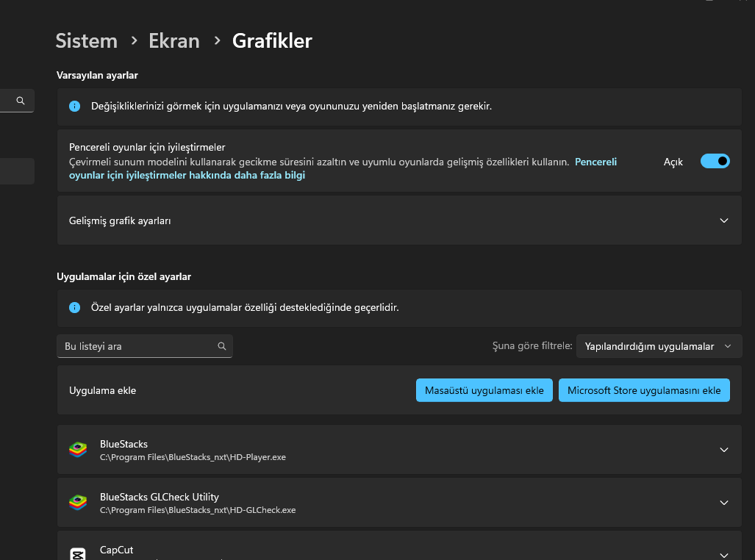This screenshot has height=560, width=755.
Task: Open the 'Şuna göre filtrele' dropdown
Action: 658,346
